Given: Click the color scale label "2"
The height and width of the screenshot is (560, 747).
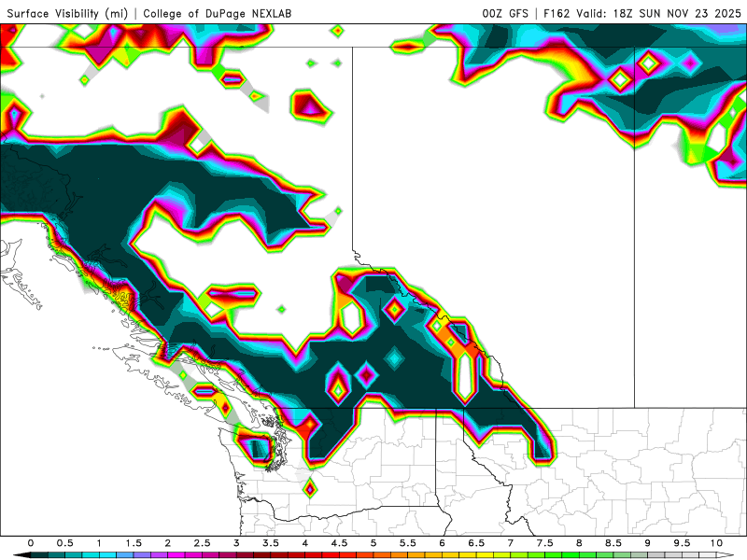Looking at the screenshot, I should click(x=168, y=543).
